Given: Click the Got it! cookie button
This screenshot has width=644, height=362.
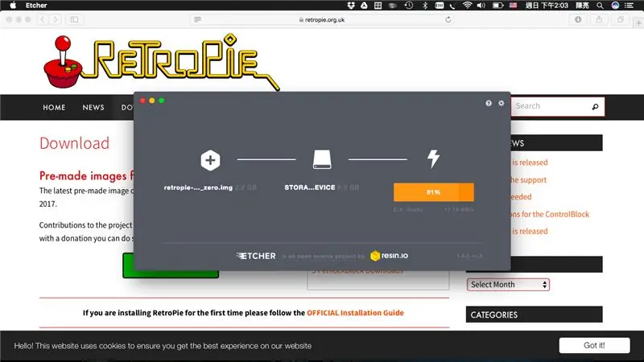Looking at the screenshot, I should point(594,345).
